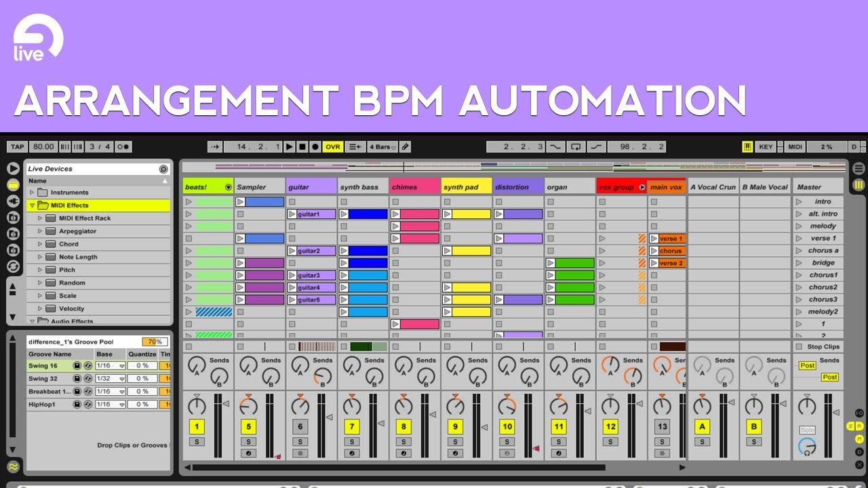The width and height of the screenshot is (868, 488).
Task: Save Swing 16 groove with disk icon
Action: pyautogui.click(x=77, y=365)
